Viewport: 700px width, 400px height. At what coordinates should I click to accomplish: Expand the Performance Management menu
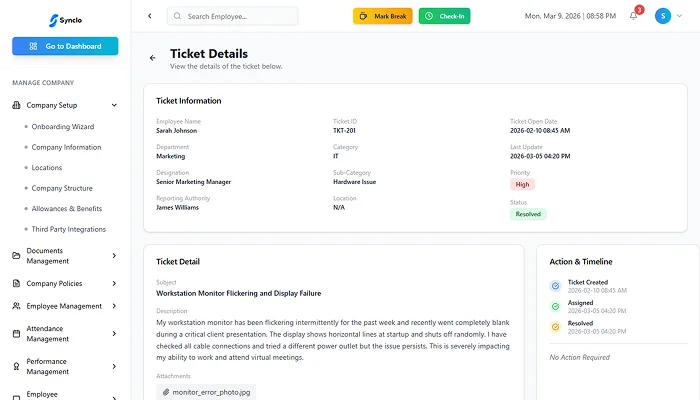[x=114, y=365]
